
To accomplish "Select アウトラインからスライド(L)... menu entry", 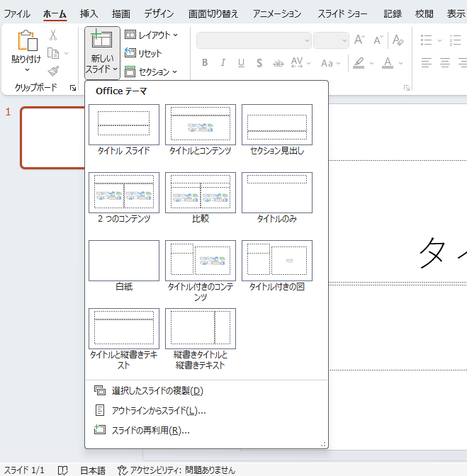I will 206,410.
